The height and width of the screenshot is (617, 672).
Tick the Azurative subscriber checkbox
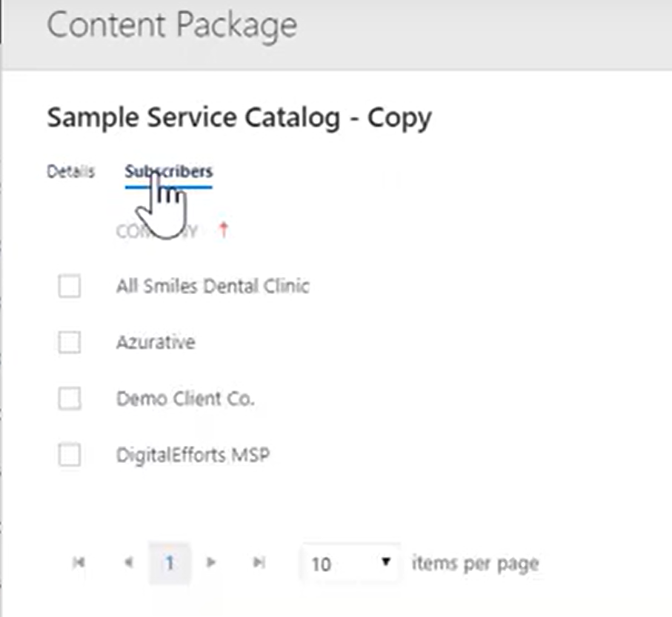point(70,342)
